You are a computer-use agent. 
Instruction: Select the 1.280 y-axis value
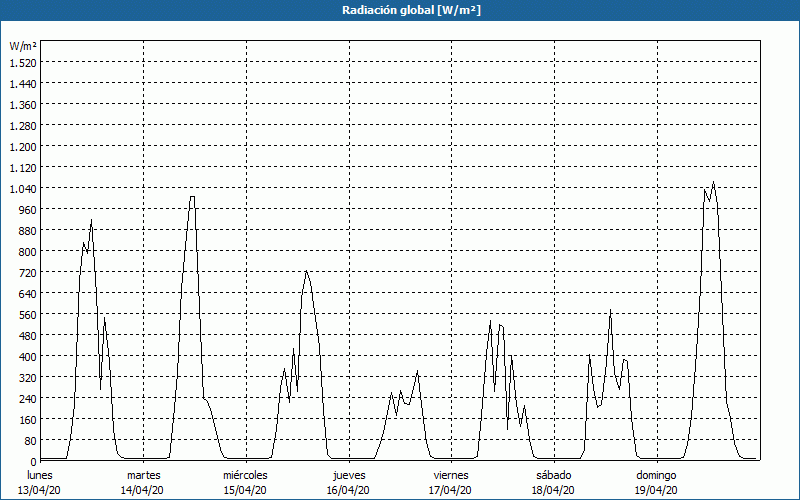pos(23,126)
